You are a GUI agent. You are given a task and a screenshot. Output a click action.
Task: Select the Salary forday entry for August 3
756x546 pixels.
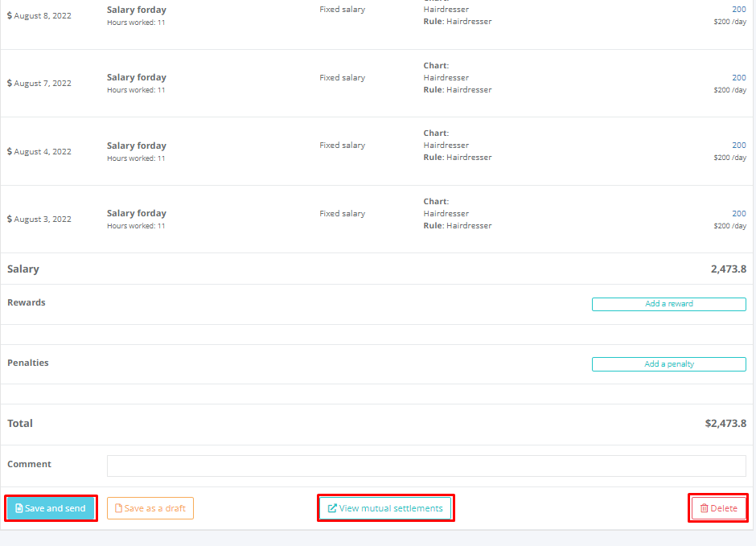pyautogui.click(x=137, y=214)
